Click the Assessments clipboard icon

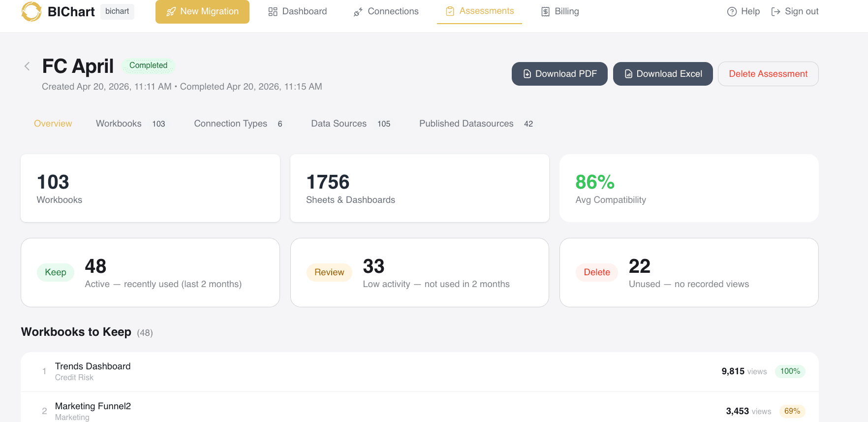450,11
